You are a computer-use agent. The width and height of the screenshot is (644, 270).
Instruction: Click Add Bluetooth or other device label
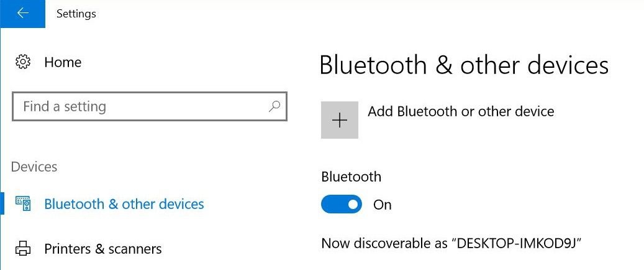pyautogui.click(x=460, y=111)
